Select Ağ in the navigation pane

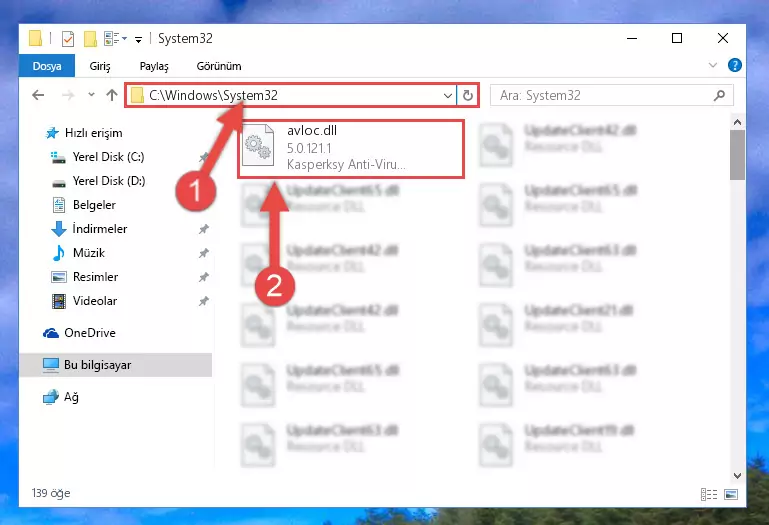click(x=71, y=397)
